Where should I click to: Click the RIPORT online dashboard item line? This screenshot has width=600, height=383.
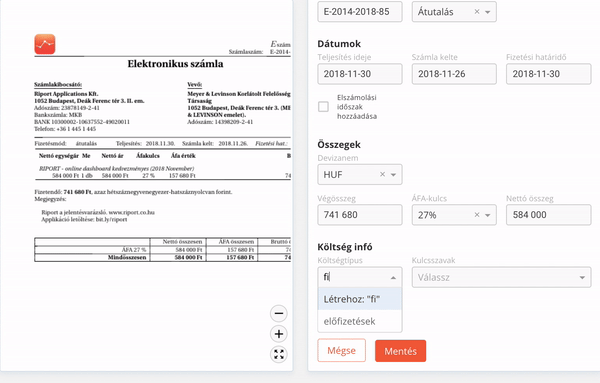tap(117, 169)
